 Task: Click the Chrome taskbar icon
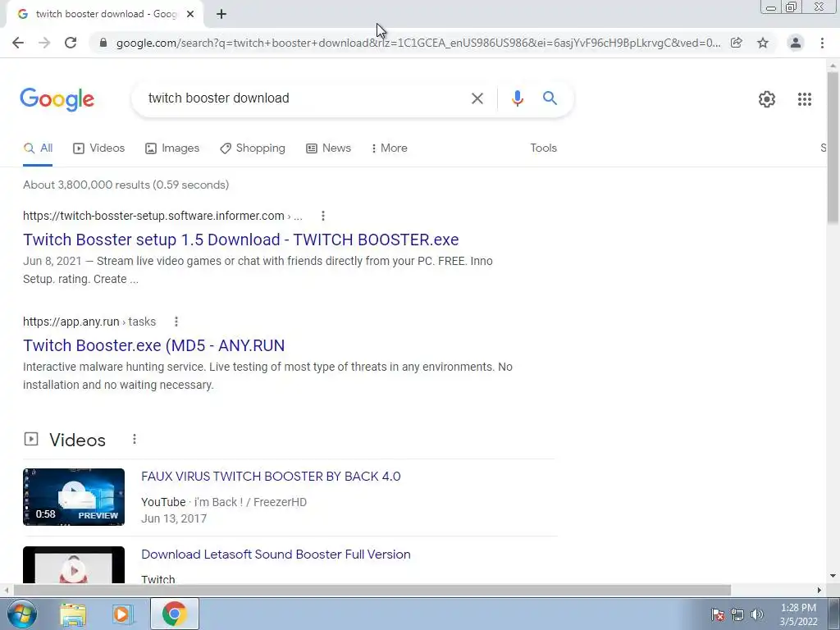[x=174, y=614]
